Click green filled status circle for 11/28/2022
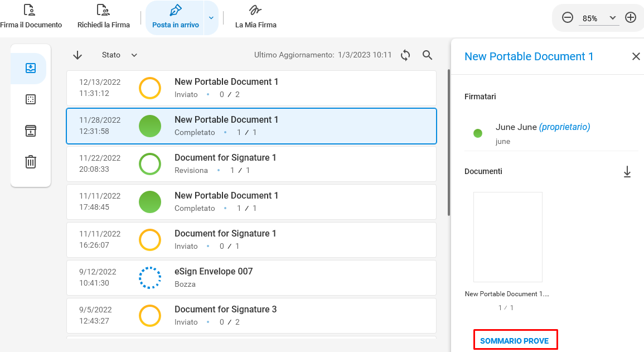This screenshot has width=644, height=352. [x=150, y=126]
